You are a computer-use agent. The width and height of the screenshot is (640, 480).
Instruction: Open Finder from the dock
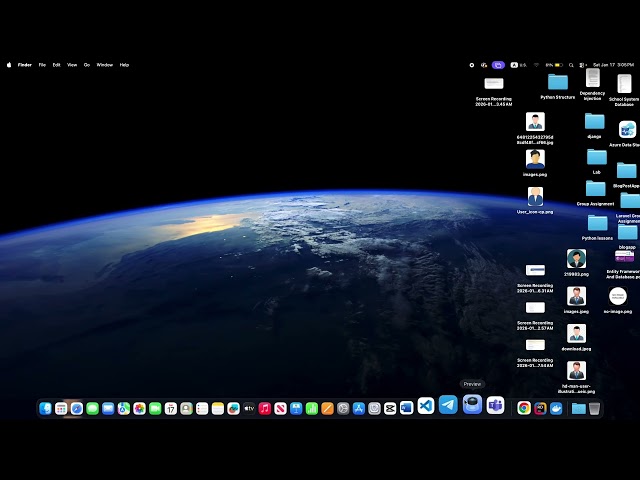(45, 408)
